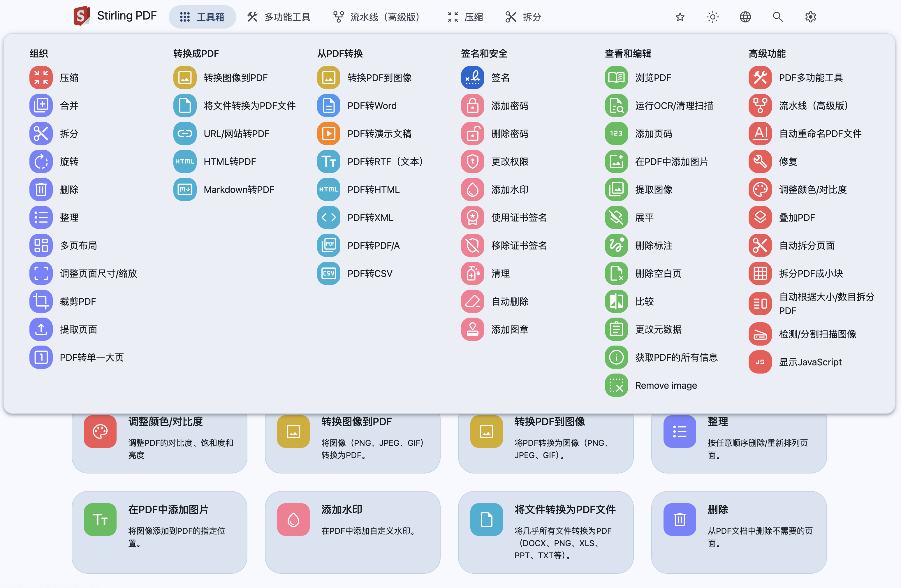Open the 删除 card at bottom right
The image size is (901, 588).
738,531
